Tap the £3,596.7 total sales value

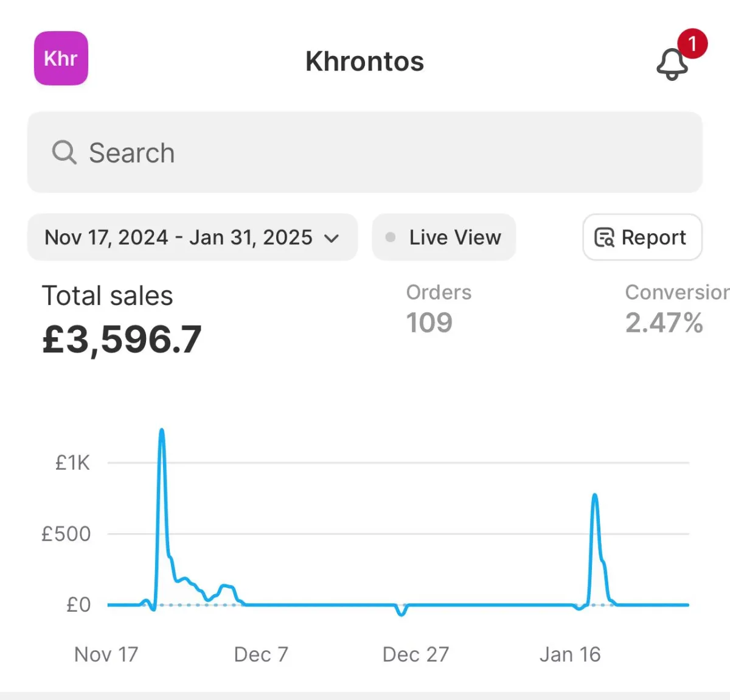[x=122, y=339]
